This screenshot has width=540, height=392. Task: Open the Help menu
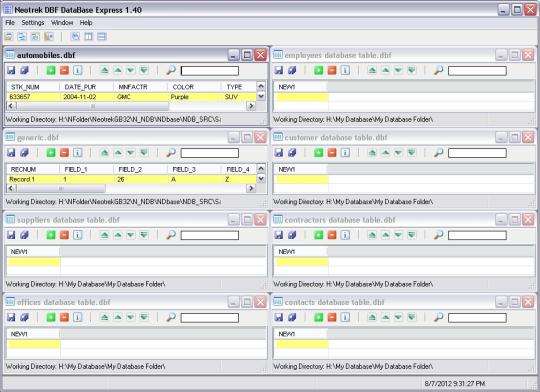pos(86,23)
